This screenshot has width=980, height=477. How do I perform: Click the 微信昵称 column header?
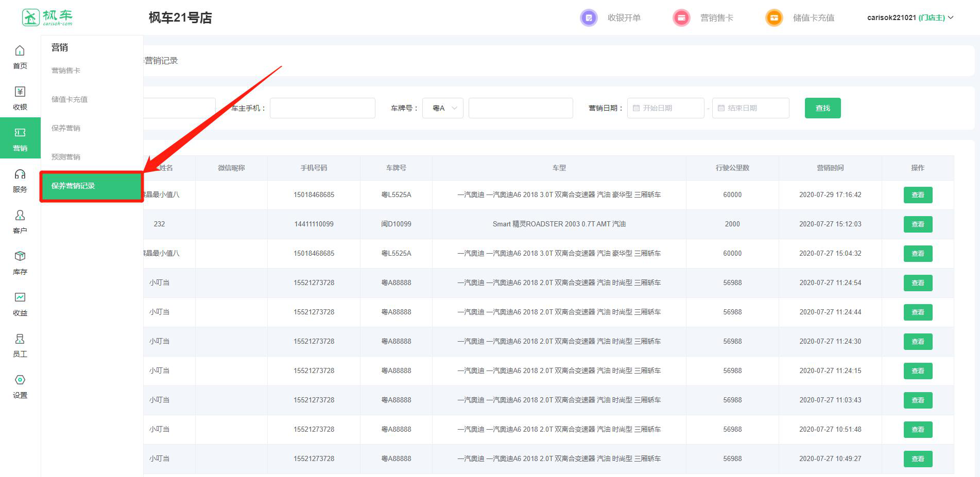231,168
